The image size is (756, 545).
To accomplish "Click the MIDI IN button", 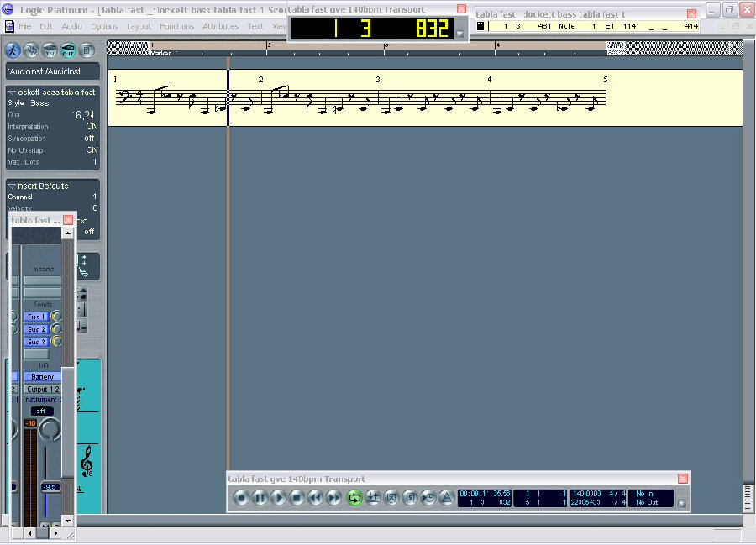I will point(50,50).
